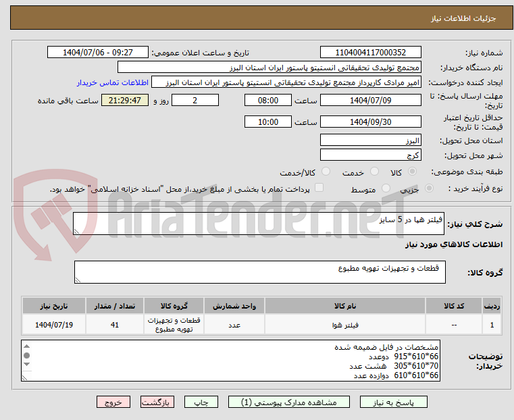Click the خروج exit button

point(113,402)
